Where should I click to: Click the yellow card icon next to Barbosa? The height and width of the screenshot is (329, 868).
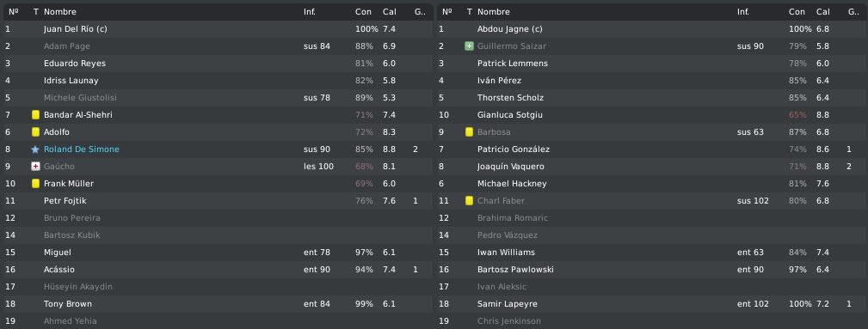point(469,132)
